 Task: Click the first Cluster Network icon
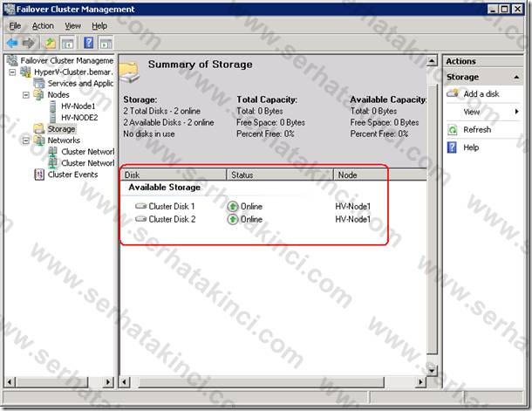tap(52, 152)
